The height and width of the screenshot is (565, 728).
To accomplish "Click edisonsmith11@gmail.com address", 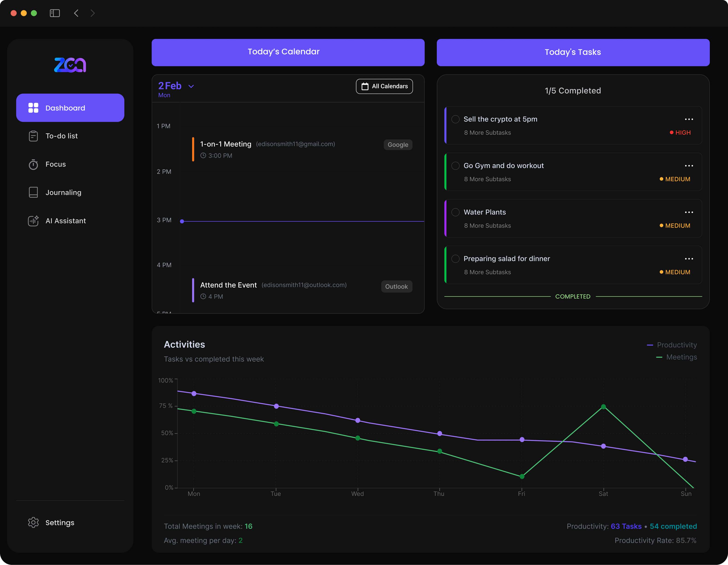I will point(295,144).
